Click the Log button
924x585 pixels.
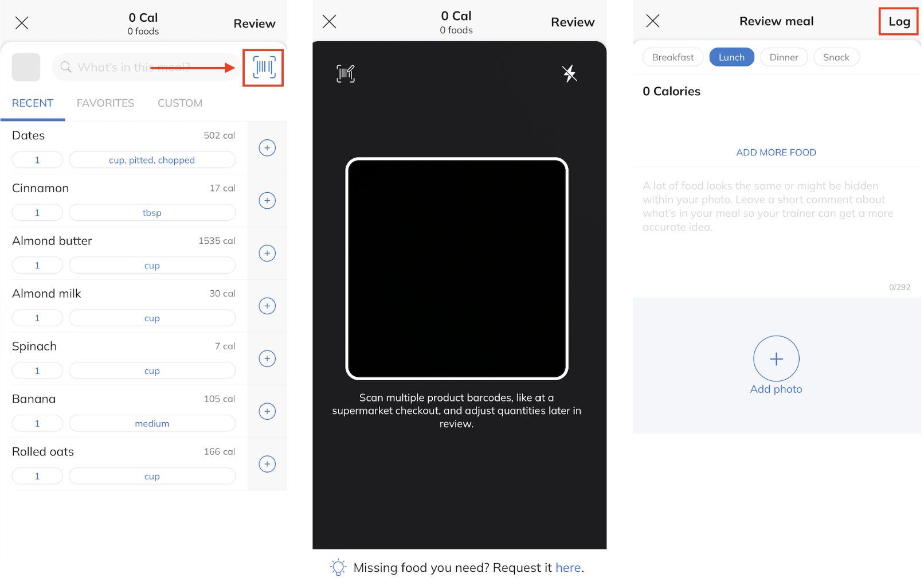pos(899,22)
